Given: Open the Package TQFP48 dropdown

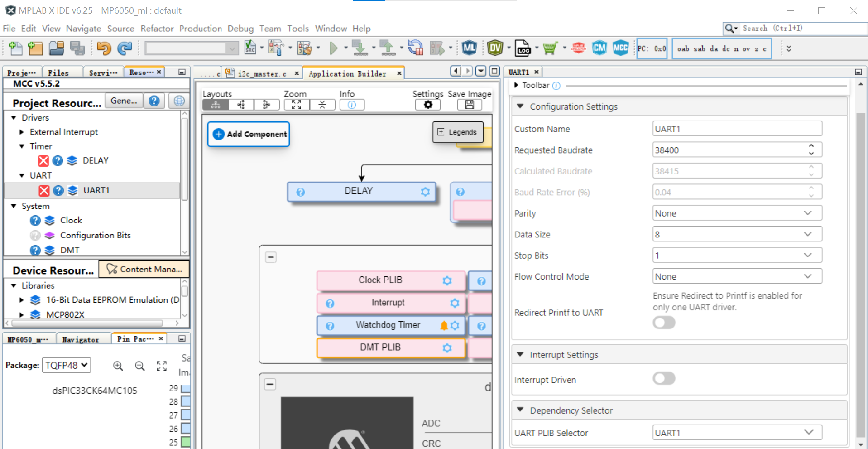Looking at the screenshot, I should click(x=67, y=365).
